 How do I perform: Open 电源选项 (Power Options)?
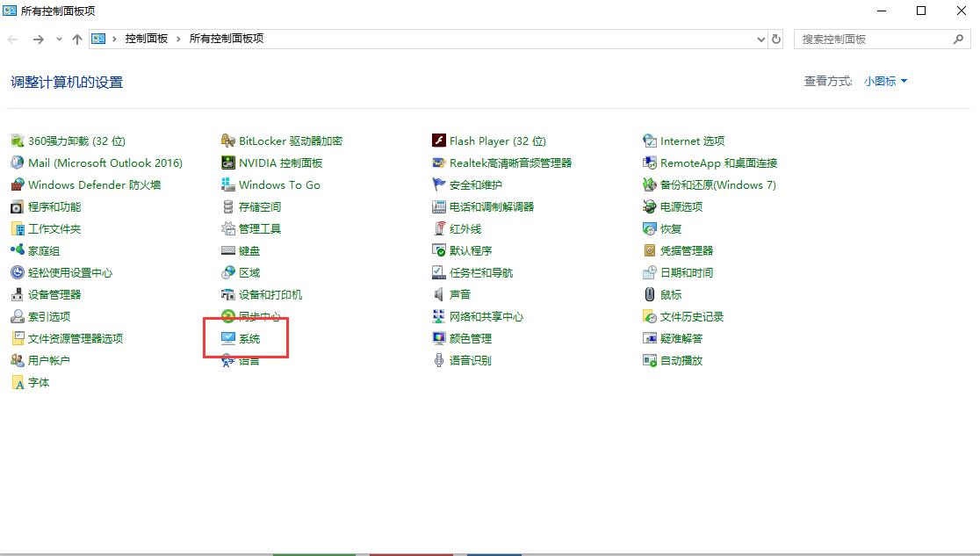click(x=680, y=206)
